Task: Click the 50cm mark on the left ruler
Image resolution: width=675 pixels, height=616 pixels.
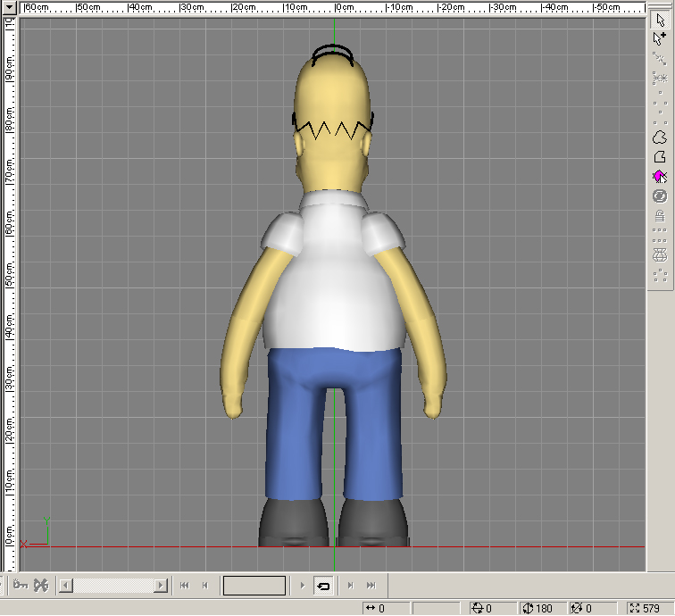Action: pyautogui.click(x=9, y=276)
